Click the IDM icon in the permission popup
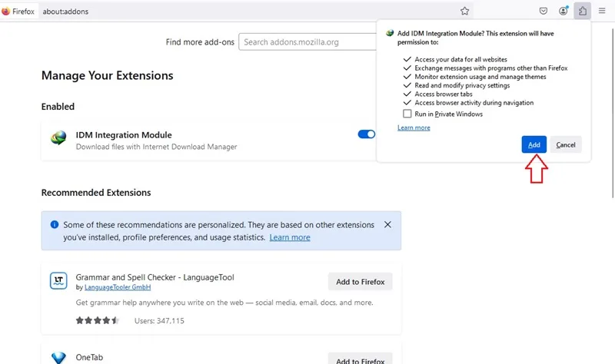615x364 pixels. [x=390, y=33]
